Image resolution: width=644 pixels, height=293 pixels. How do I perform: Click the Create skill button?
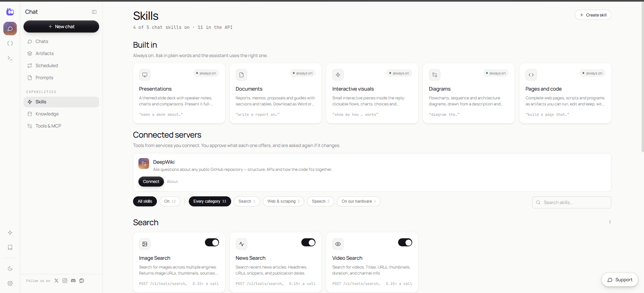click(x=593, y=15)
